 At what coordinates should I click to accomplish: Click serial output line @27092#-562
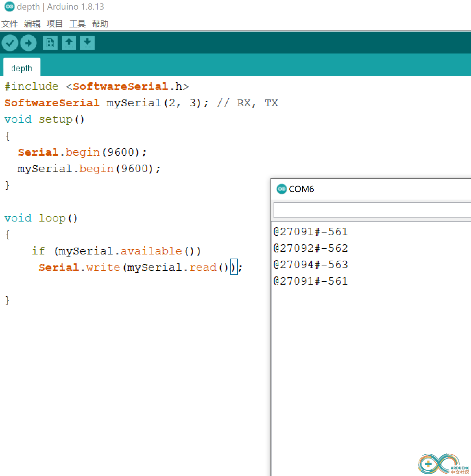311,248
